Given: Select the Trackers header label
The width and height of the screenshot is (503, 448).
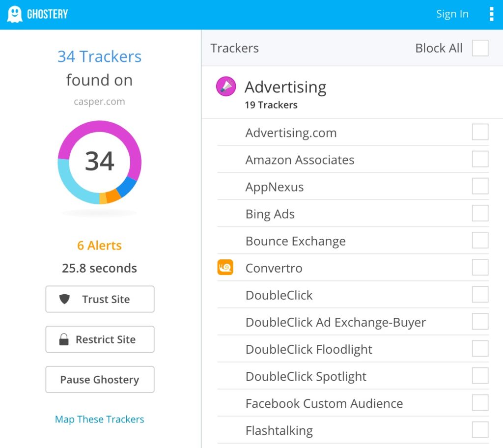Looking at the screenshot, I should 235,48.
